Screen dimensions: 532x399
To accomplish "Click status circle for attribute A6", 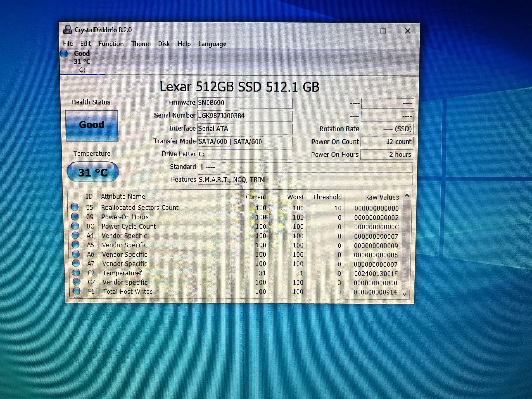I will click(76, 254).
